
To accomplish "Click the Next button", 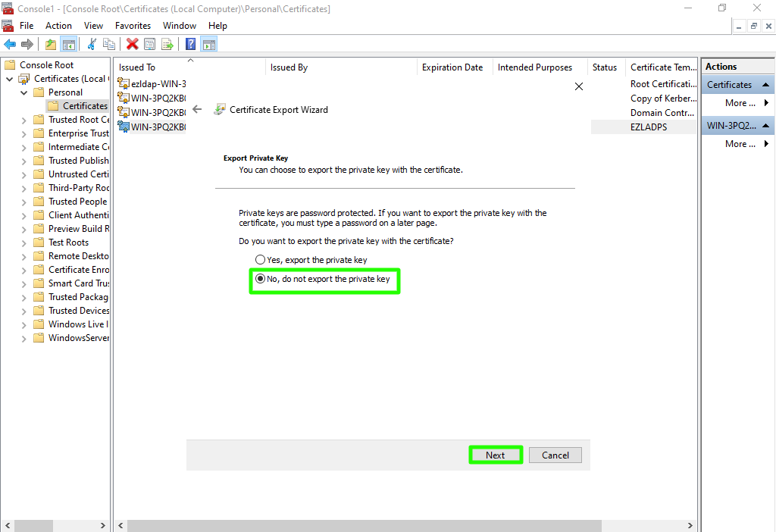I will pos(495,455).
